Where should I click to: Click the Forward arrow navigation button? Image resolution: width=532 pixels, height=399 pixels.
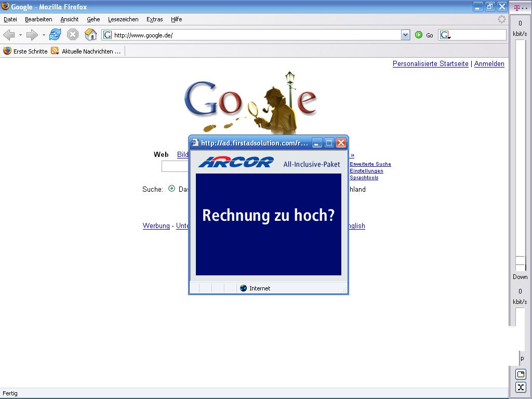point(32,35)
